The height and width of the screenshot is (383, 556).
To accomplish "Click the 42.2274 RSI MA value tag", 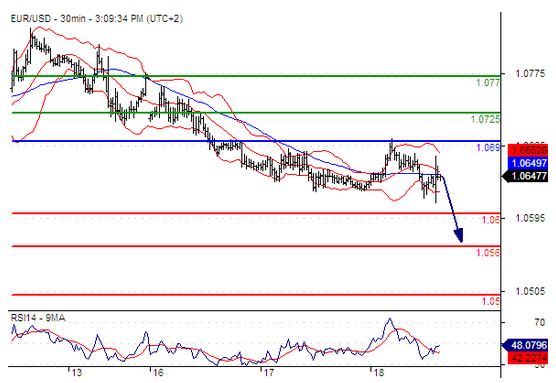I will (528, 357).
